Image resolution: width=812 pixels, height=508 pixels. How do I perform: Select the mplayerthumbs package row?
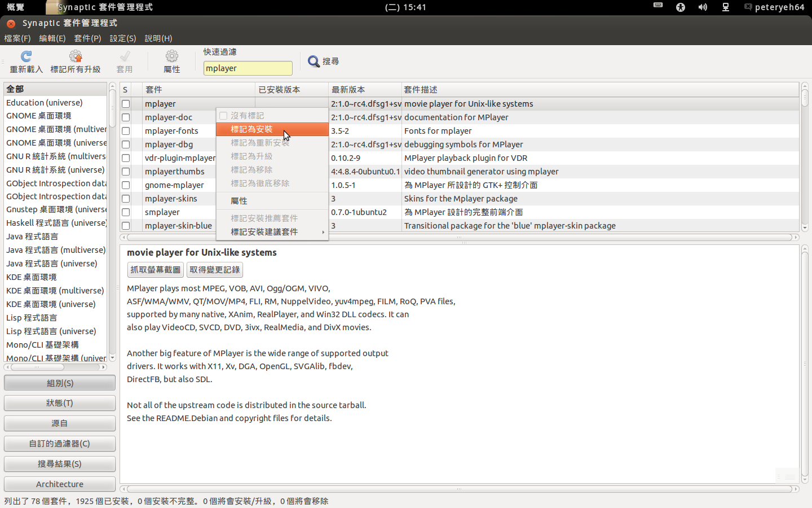[460, 172]
